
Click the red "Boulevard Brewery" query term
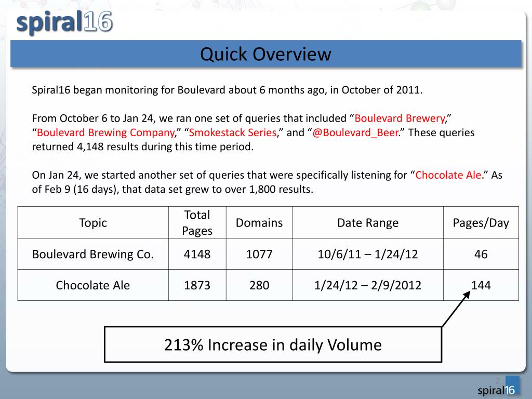pyautogui.click(x=400, y=118)
